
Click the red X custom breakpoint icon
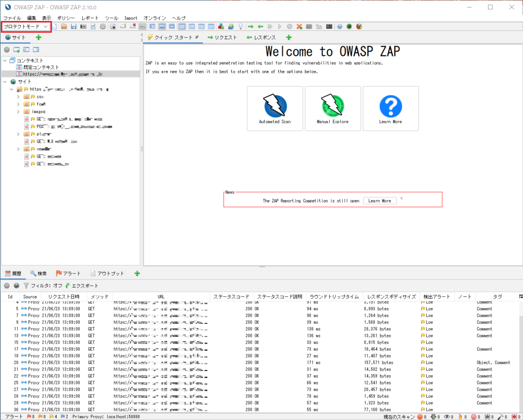[x=299, y=27]
